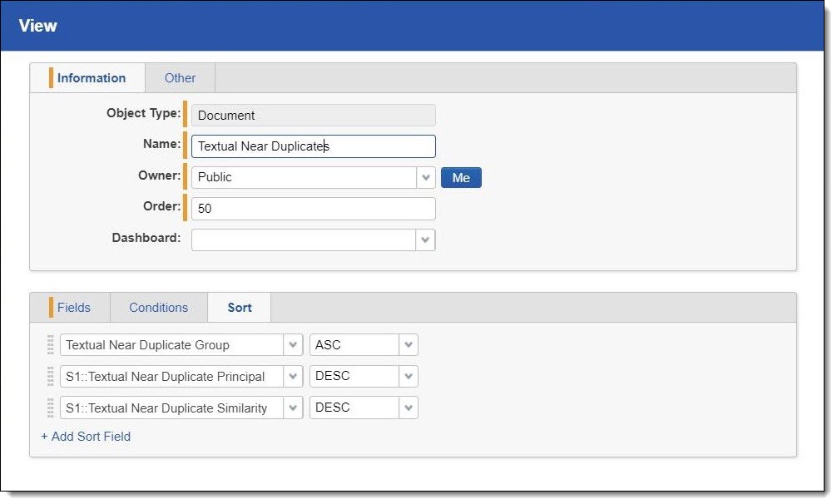Image resolution: width=837 pixels, height=504 pixels.
Task: Change the ASC sort direction dropdown
Action: (x=408, y=345)
